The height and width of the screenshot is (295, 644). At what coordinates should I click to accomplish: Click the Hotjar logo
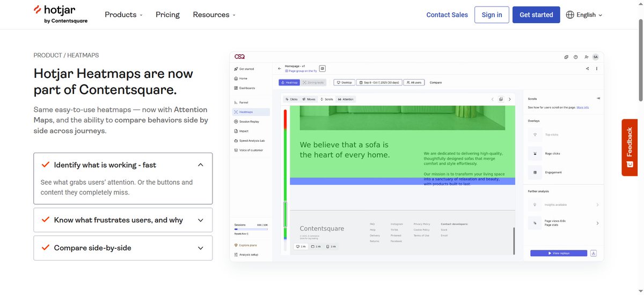coord(60,15)
